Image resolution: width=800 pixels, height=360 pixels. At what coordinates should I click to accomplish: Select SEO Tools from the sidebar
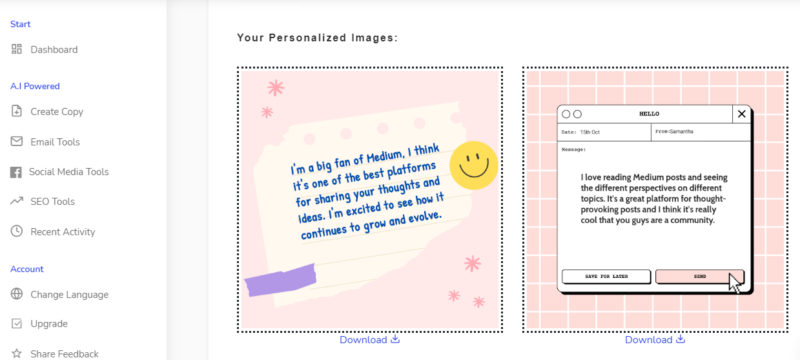pos(43,201)
